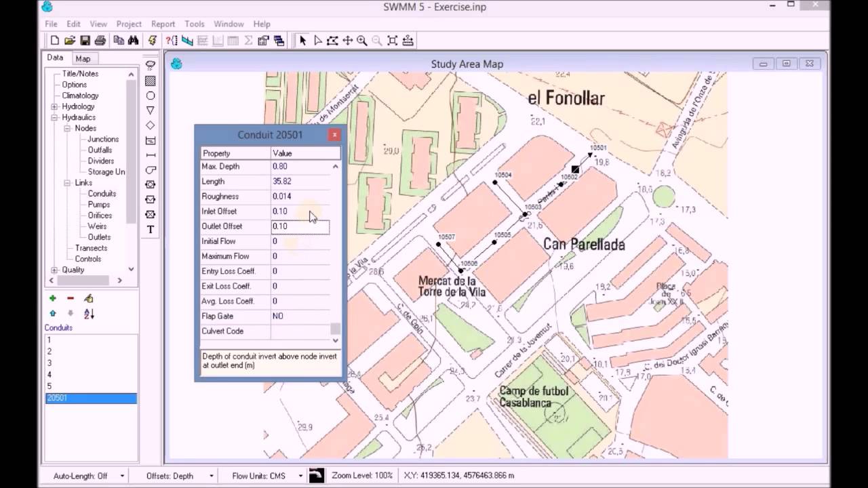Click the binoculars find-object icon
The image size is (868, 488).
[x=134, y=41]
